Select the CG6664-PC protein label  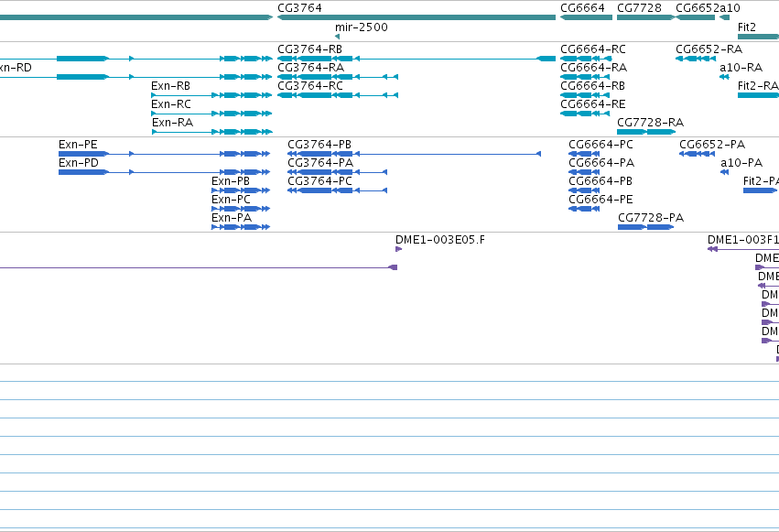coord(600,145)
